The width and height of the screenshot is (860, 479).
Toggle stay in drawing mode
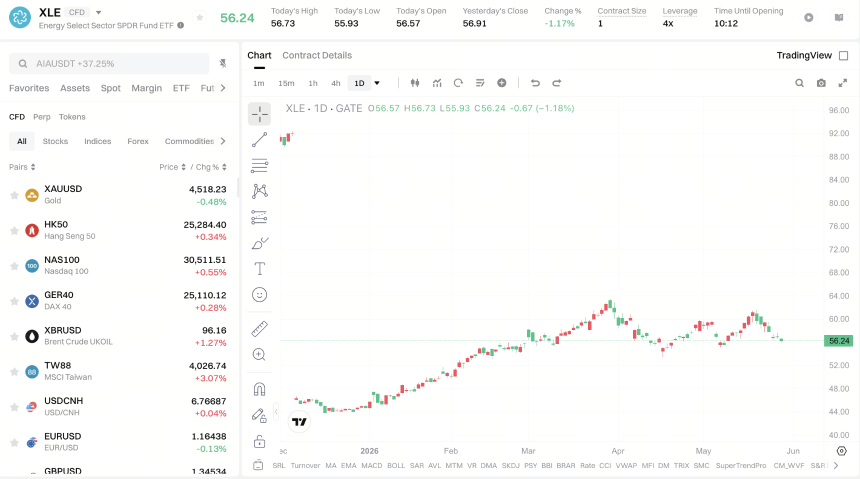[x=259, y=415]
